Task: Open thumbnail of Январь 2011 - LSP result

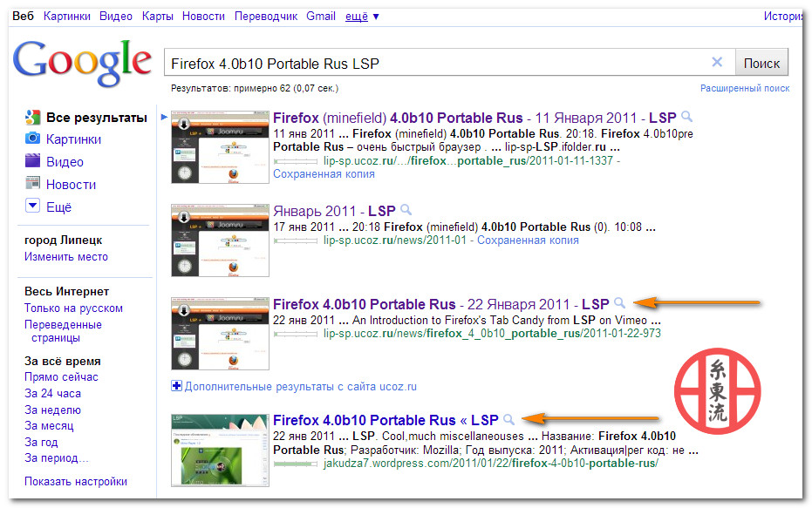Action: coord(221,240)
